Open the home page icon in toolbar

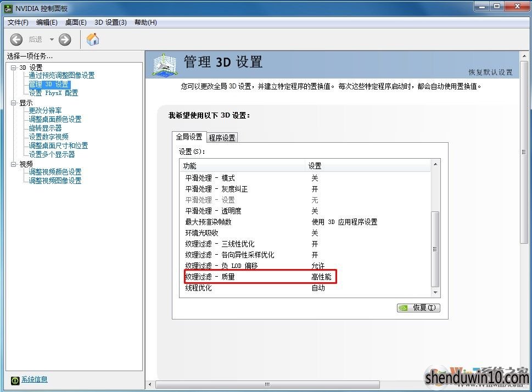click(x=93, y=40)
